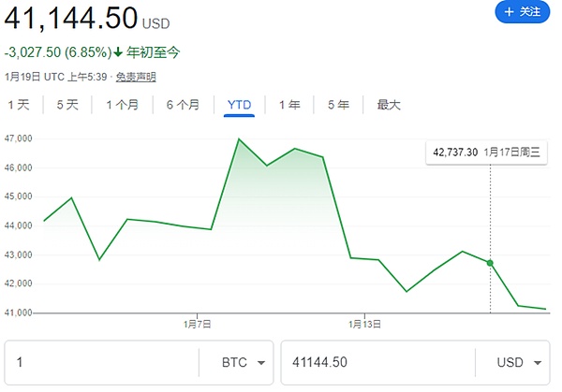Click the 关注 follow button
The height and width of the screenshot is (392, 562).
tap(522, 12)
